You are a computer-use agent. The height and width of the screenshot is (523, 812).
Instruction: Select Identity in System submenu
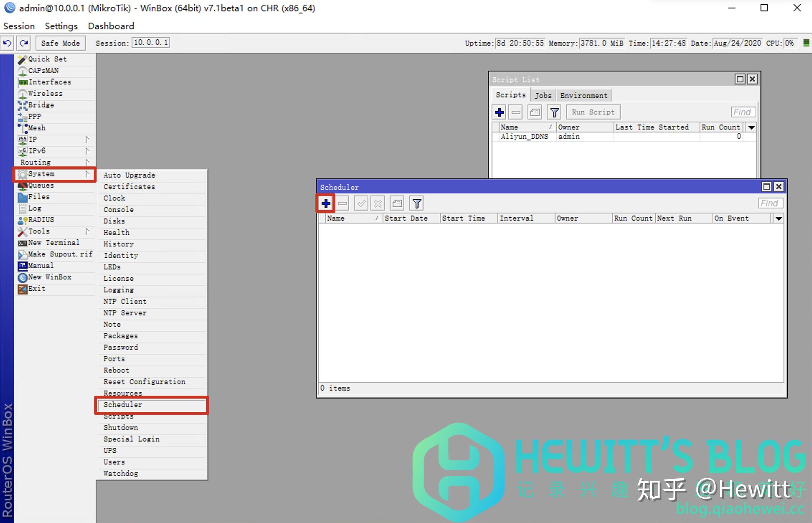152,256
